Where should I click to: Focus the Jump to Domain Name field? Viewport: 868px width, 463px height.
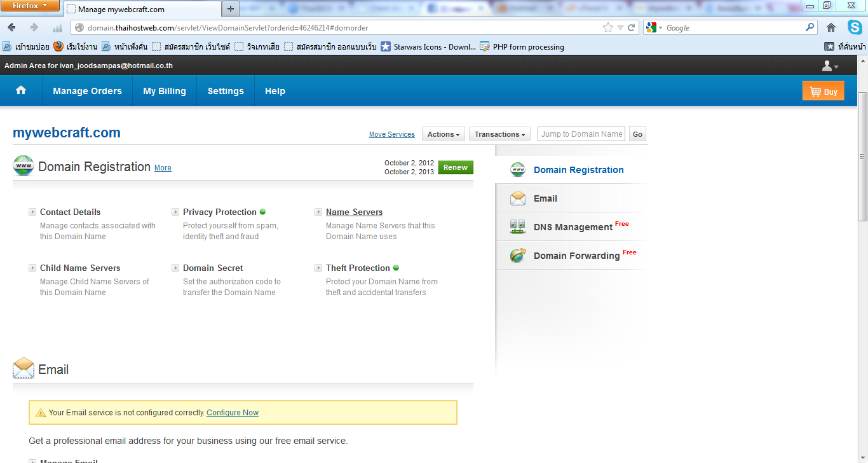tap(581, 134)
